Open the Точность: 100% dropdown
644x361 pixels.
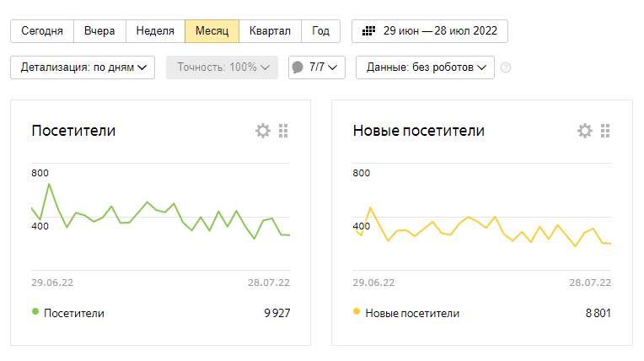[x=222, y=67]
